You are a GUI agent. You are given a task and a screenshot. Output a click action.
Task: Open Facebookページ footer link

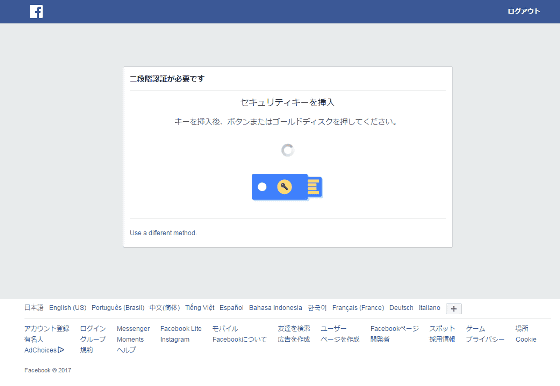tap(395, 329)
